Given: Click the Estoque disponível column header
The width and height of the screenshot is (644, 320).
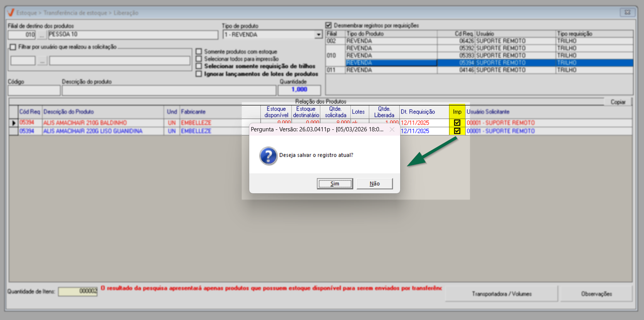Looking at the screenshot, I should [276, 112].
